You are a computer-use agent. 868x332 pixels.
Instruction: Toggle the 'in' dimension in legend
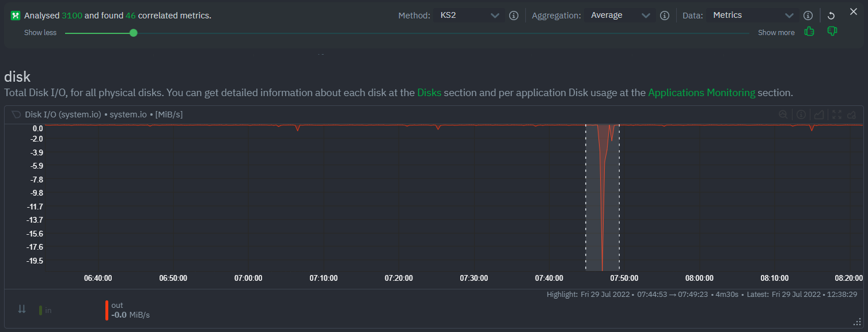(x=45, y=310)
